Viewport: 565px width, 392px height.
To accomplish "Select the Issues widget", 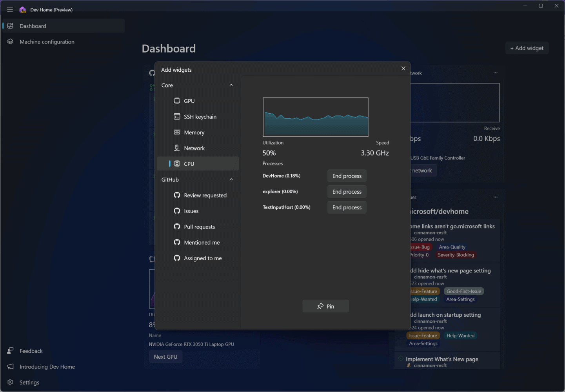I will point(198,211).
